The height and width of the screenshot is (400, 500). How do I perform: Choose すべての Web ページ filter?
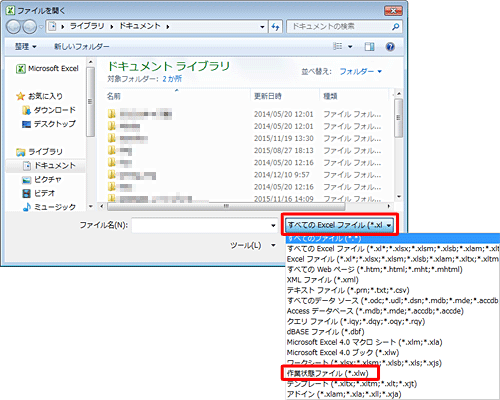tap(393, 269)
